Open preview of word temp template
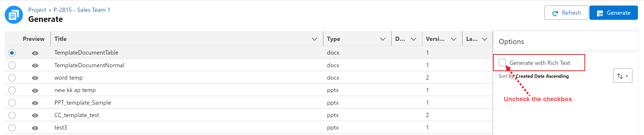The height and width of the screenshot is (135, 644). point(35,78)
